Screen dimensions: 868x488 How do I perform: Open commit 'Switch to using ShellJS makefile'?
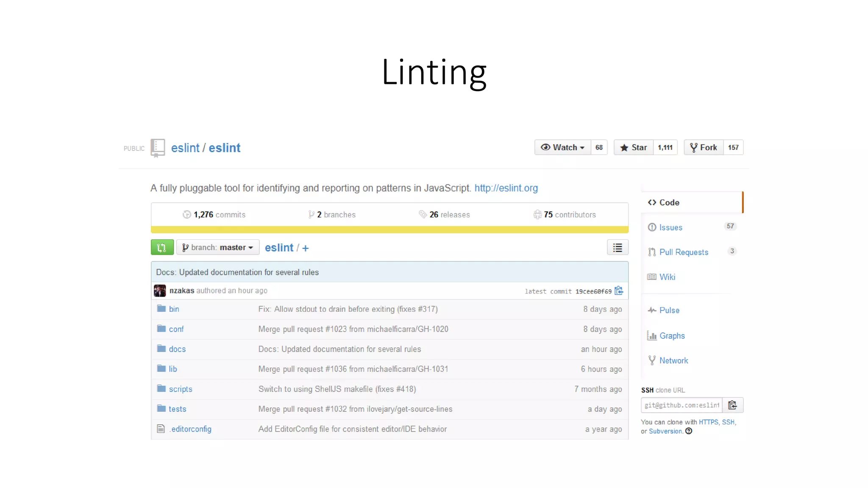pos(337,389)
